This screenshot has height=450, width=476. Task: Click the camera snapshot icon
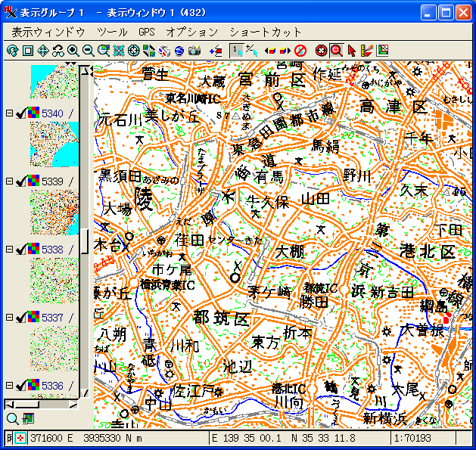click(194, 51)
